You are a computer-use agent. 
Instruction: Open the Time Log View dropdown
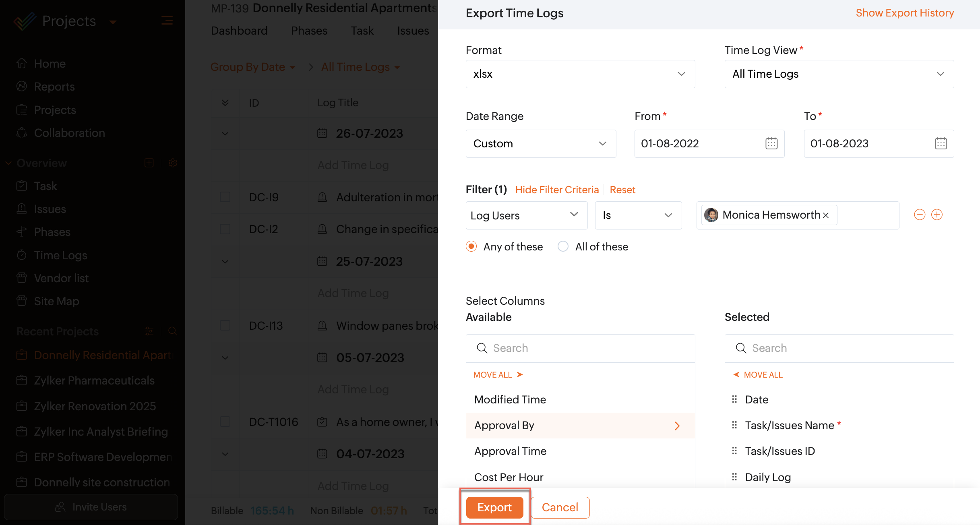[839, 74]
